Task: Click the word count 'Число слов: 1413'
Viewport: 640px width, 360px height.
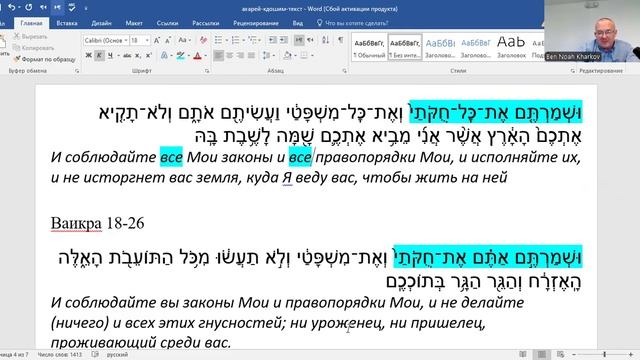Action: tap(60, 355)
